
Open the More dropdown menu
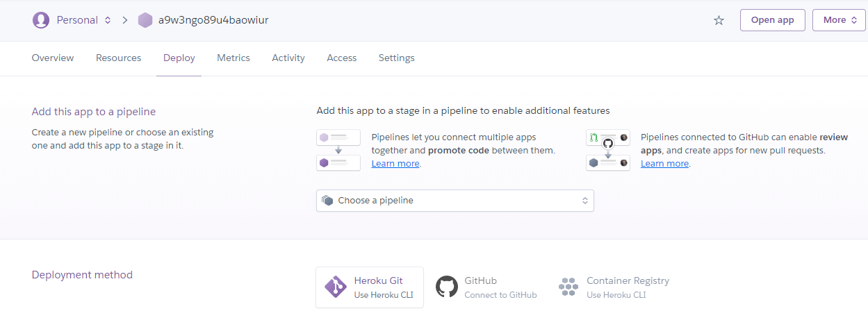click(838, 20)
